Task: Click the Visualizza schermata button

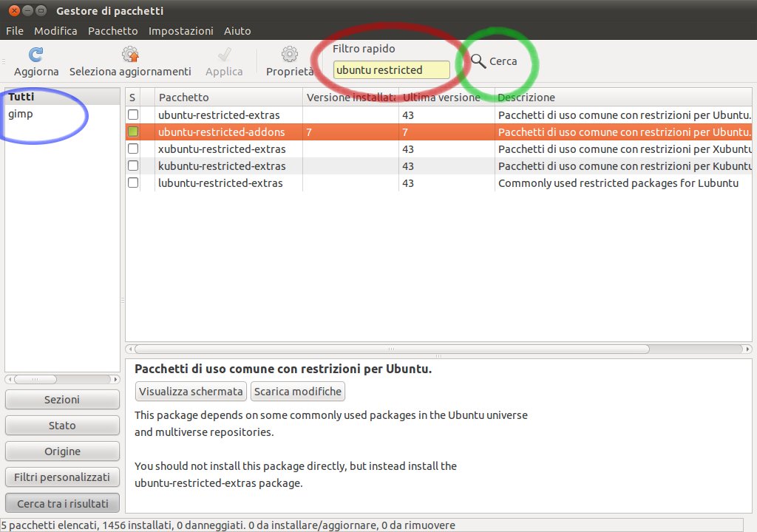Action: [x=191, y=392]
